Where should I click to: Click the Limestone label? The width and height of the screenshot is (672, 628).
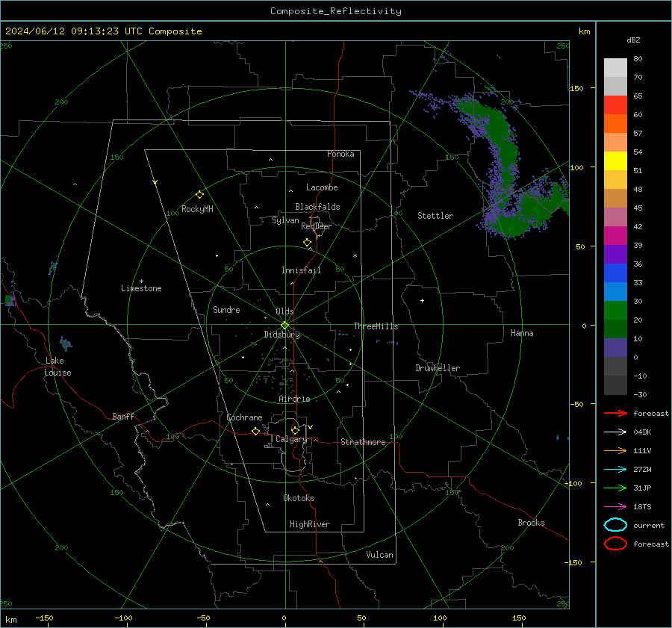(141, 288)
